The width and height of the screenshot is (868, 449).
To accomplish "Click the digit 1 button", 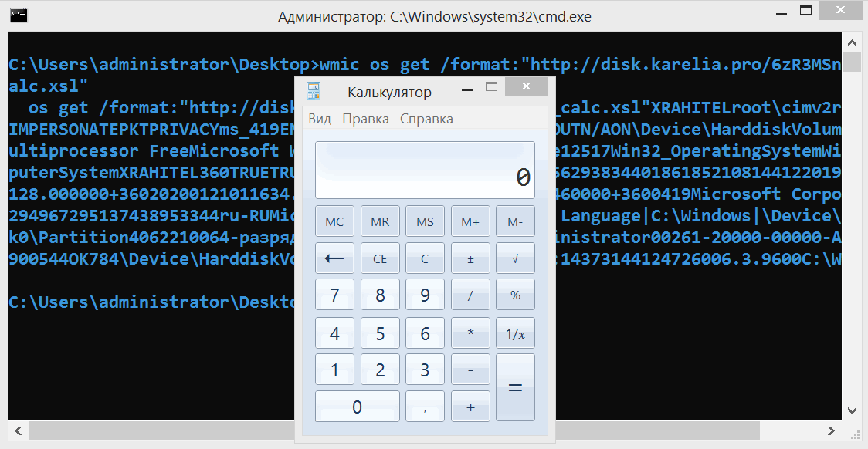I will click(334, 370).
